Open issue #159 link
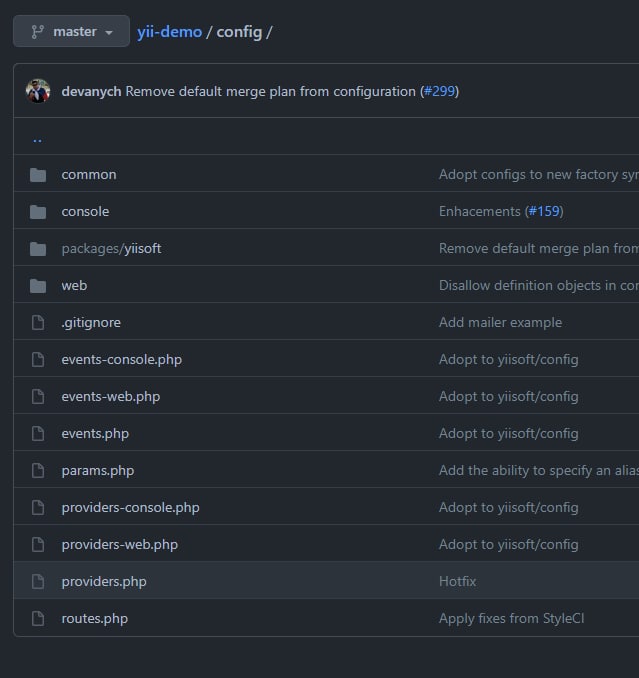 [544, 211]
